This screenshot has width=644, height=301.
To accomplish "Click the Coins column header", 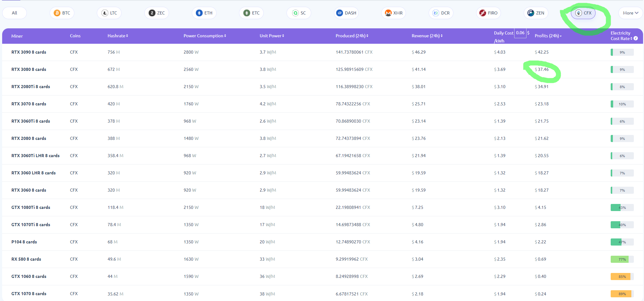I will point(75,36).
